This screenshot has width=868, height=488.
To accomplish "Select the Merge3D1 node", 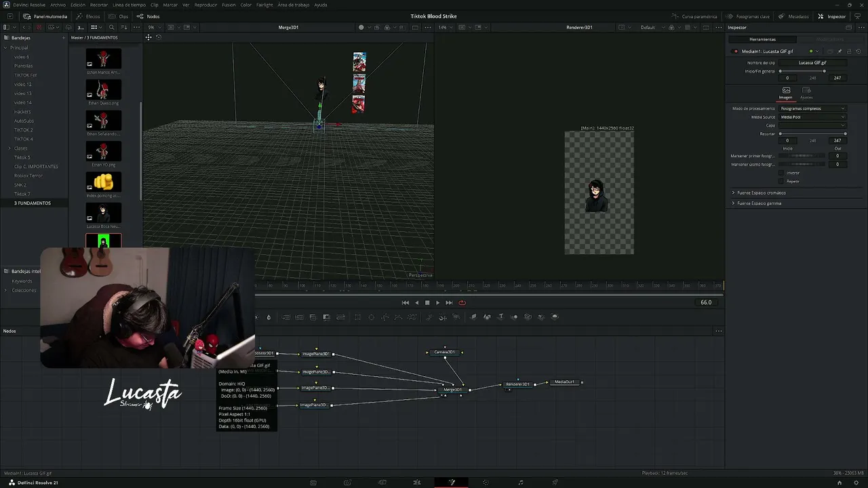I will pyautogui.click(x=452, y=390).
